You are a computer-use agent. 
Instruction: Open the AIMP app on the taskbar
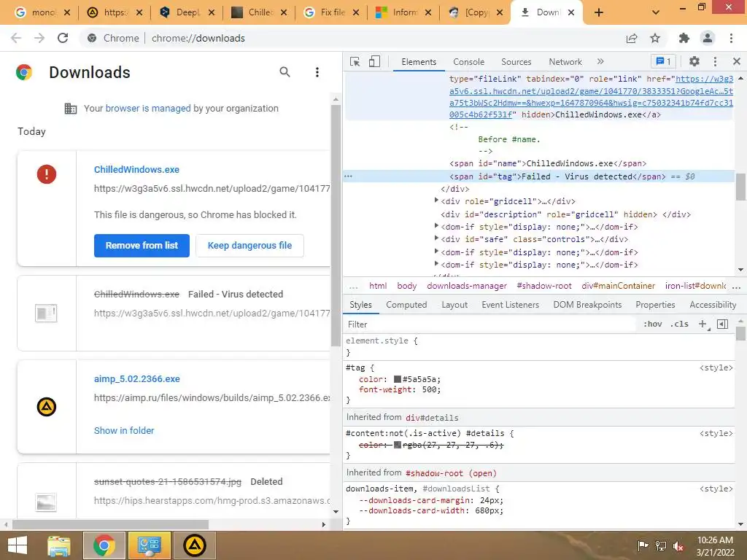(194, 545)
